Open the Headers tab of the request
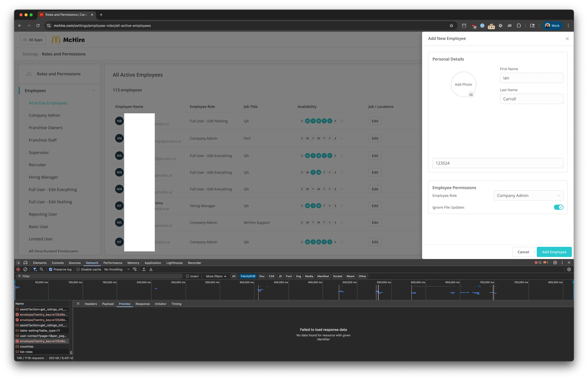588x380 pixels. tap(91, 304)
